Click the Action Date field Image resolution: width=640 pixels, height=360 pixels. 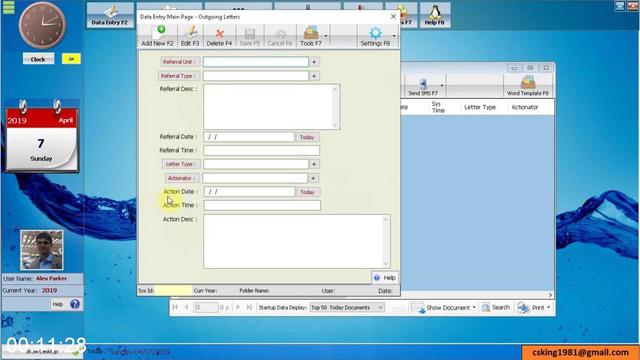coord(249,192)
